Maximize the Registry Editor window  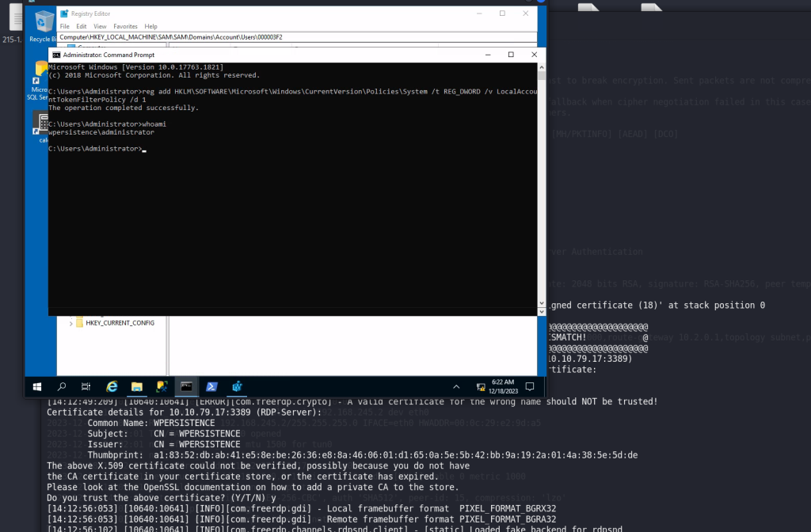tap(502, 13)
